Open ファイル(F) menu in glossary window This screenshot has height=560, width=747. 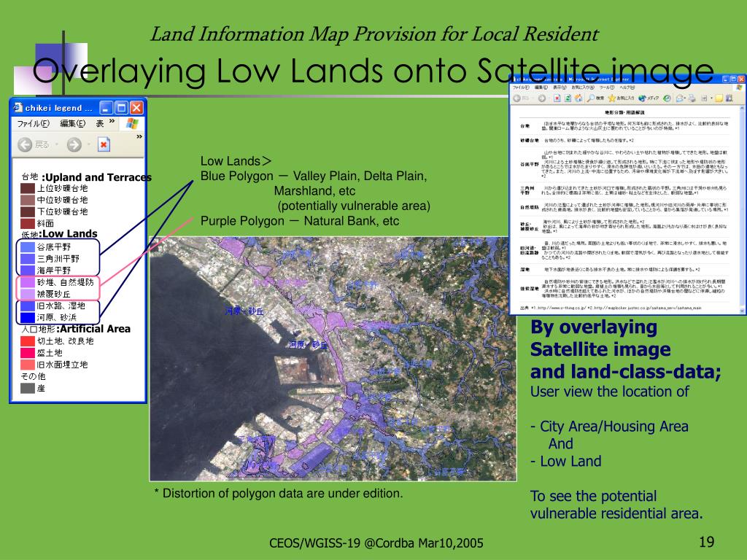pyautogui.click(x=521, y=87)
